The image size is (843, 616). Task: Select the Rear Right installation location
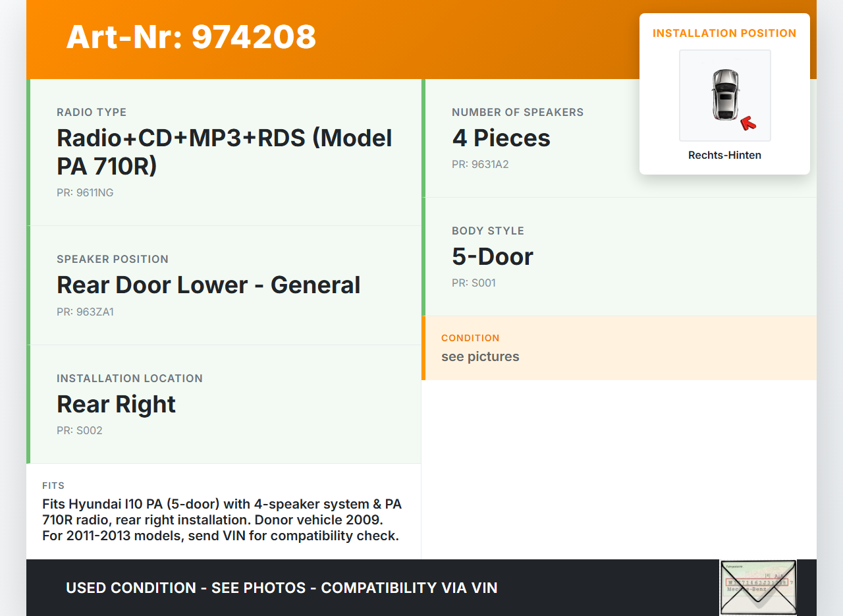[x=116, y=405]
